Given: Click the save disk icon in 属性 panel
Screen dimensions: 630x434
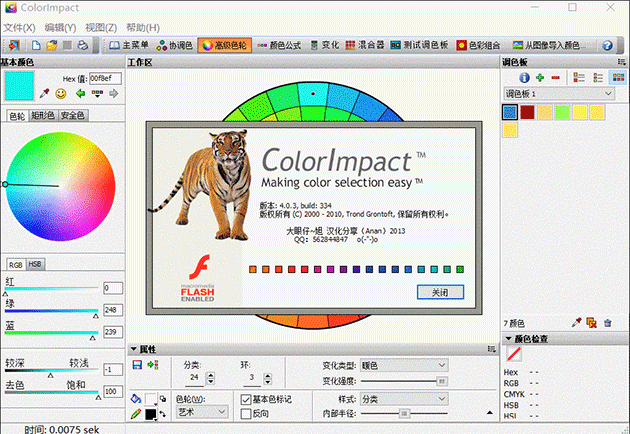Looking at the screenshot, I should click(137, 364).
